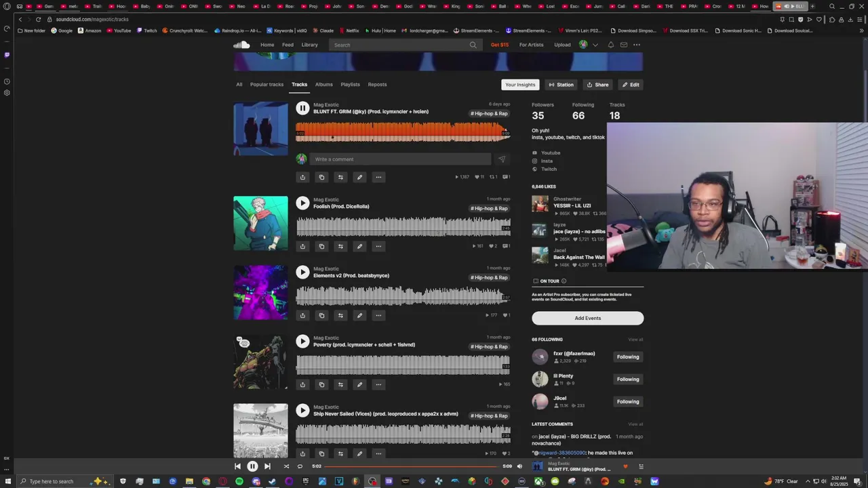The image size is (868, 488).
Task: Seek within the BLUNT FT. GRIM waveform
Action: point(403,131)
